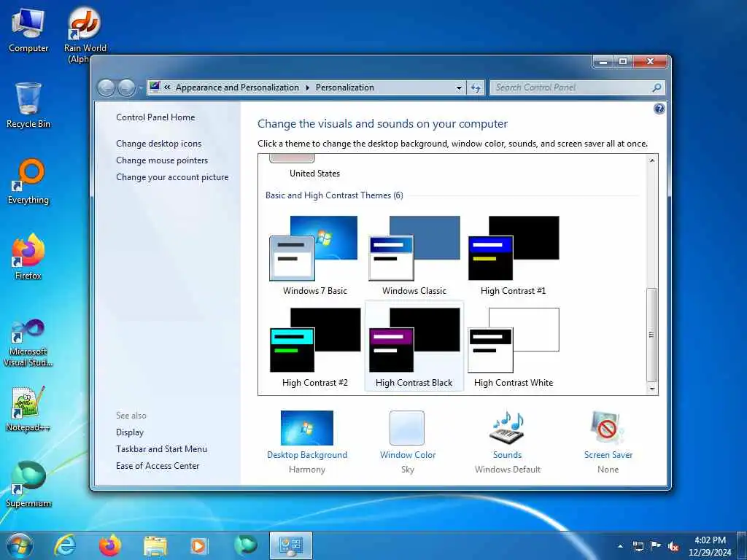Open Windows Media Player from taskbar
The image size is (747, 560).
[199, 545]
